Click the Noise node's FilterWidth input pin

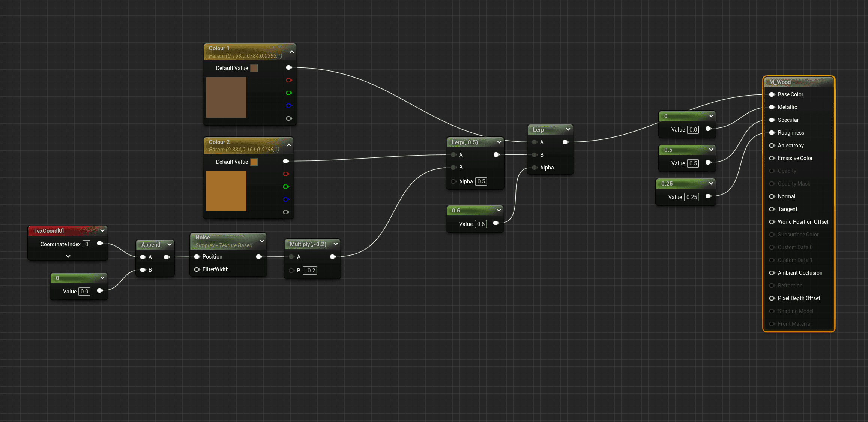click(197, 269)
